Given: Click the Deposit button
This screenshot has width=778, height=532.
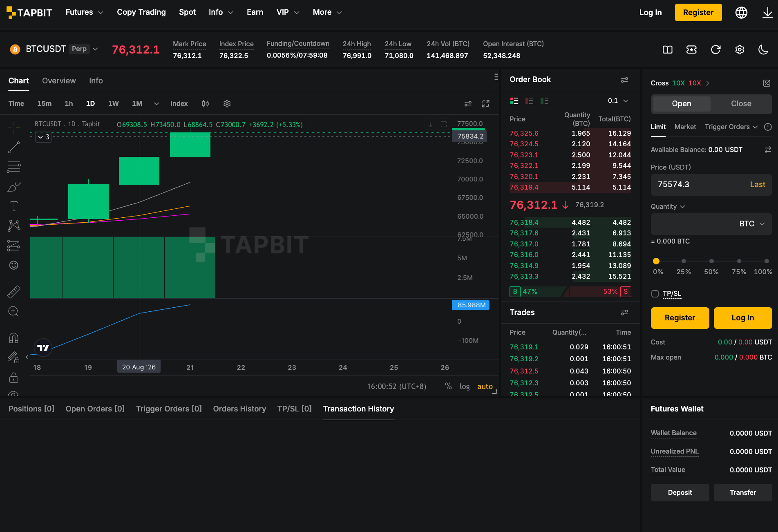Looking at the screenshot, I should click(x=680, y=493).
